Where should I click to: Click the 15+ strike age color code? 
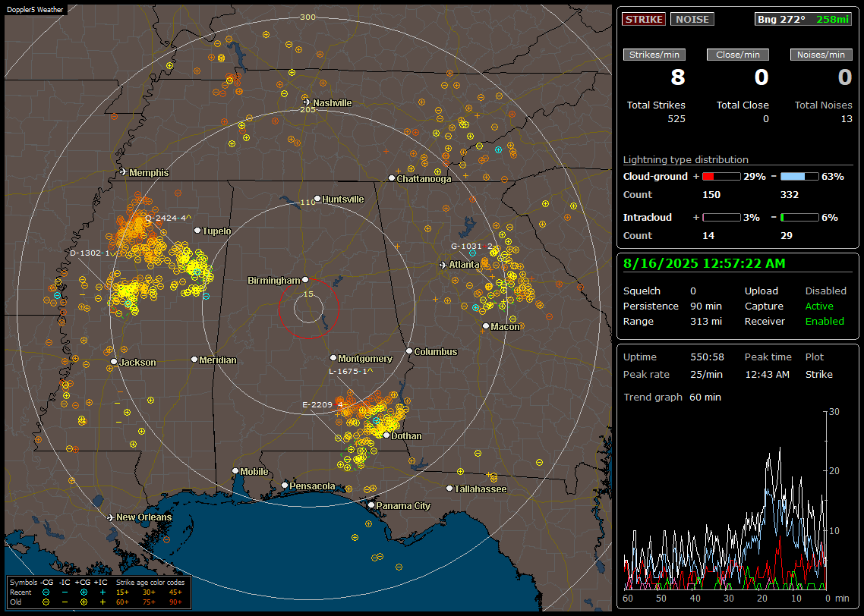pyautogui.click(x=122, y=592)
